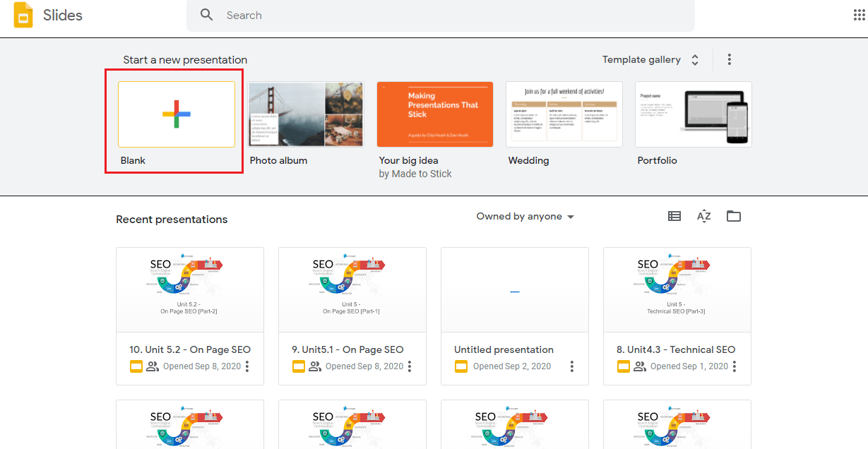Click the Slides file icon under 10. Unit 5.2
868x449 pixels.
click(x=136, y=366)
